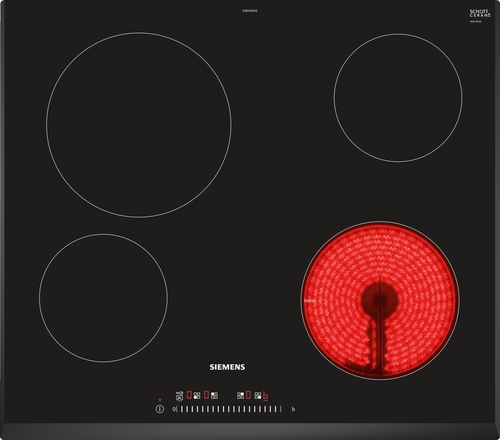Screen dimensions: 500x440
Task: Select the front-left cooking zone symbol
Action: click(x=197, y=395)
